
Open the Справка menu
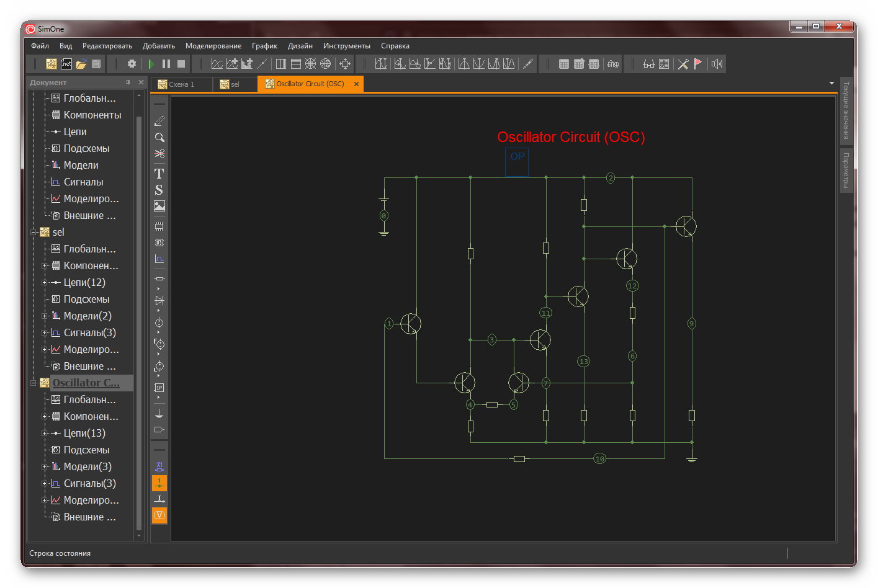[395, 46]
